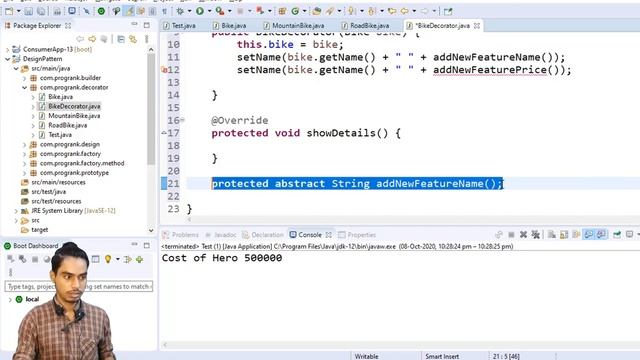Click Back navigation arrow in main toolbar

click(404, 11)
